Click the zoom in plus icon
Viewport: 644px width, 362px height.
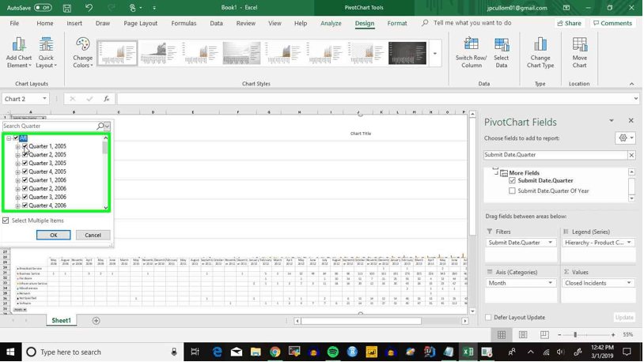[x=613, y=335]
